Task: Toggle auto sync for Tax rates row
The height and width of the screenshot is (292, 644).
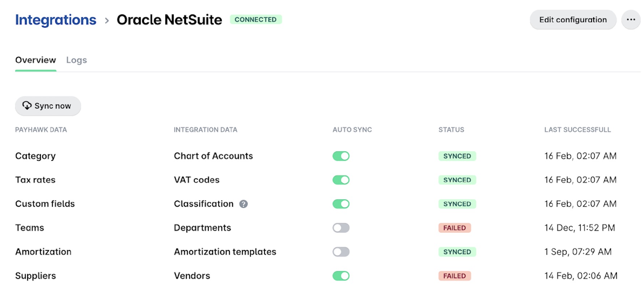Action: point(341,180)
